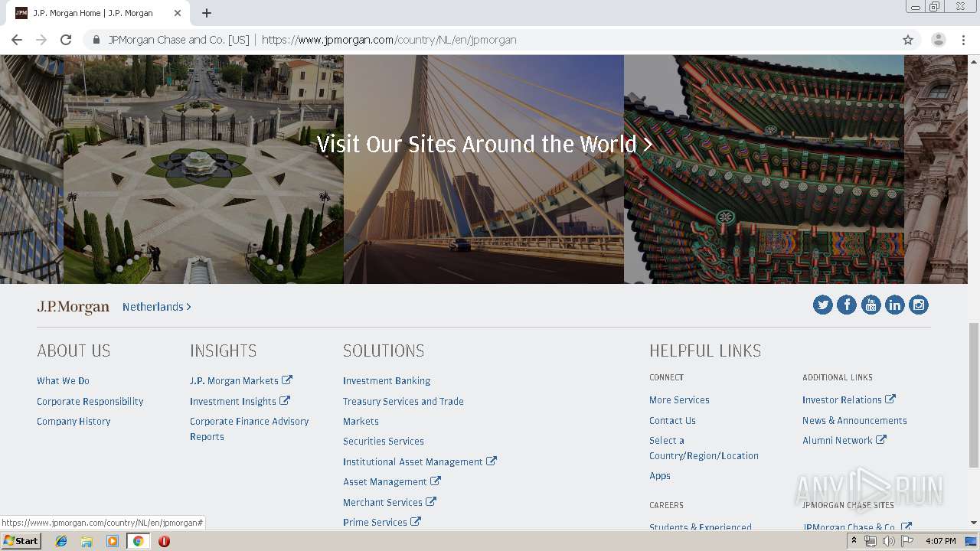The image size is (980, 551).
Task: Click Visit Our Sites Around the World
Action: [x=485, y=144]
